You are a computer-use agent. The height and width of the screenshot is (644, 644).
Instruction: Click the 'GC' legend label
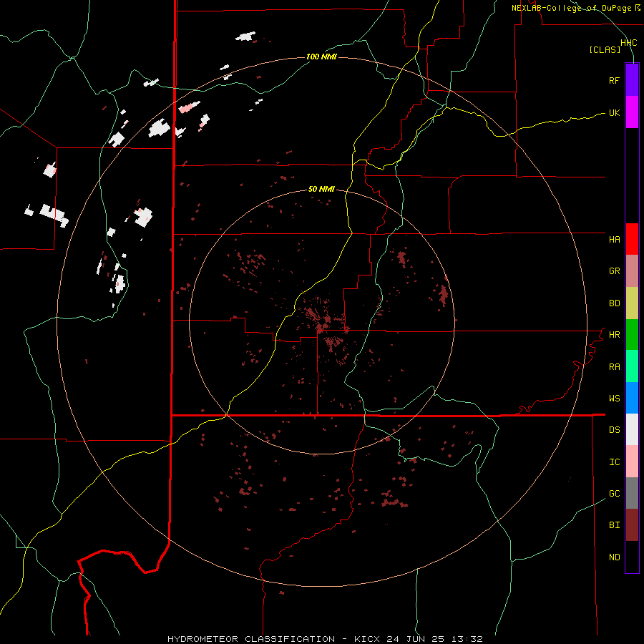(614, 494)
